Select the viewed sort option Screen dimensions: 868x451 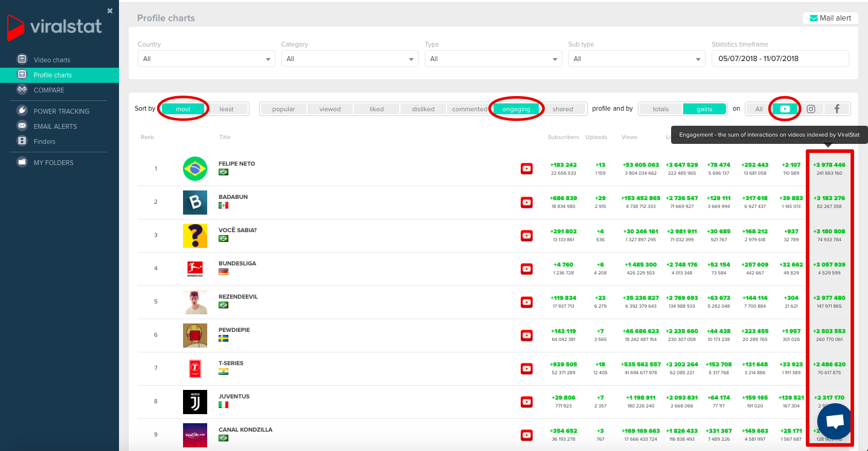[330, 109]
